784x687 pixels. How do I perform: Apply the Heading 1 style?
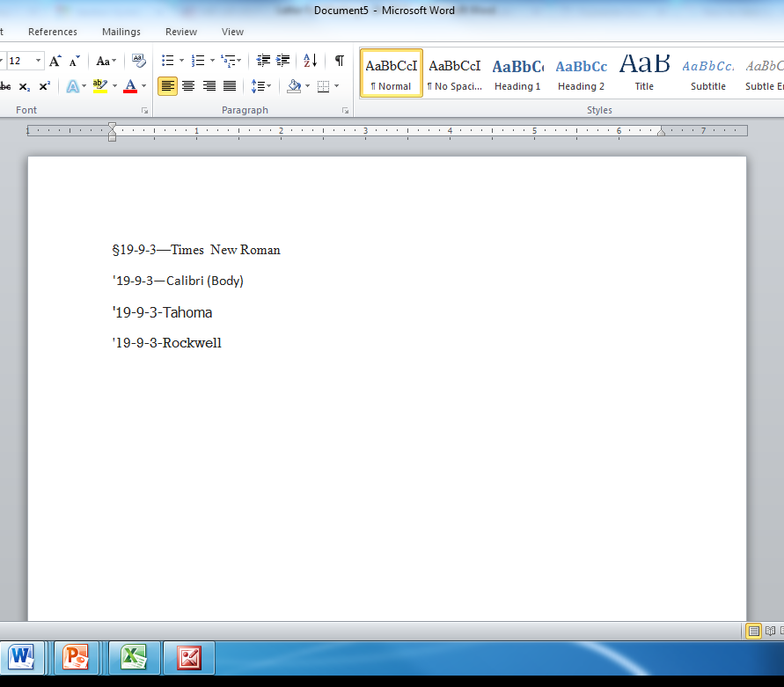coord(517,73)
